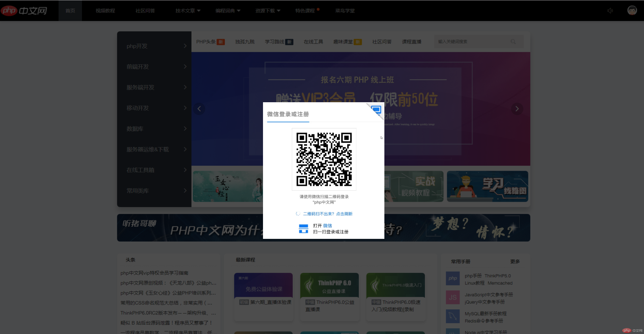Viewport: 644px width, 334px height.
Task: Click JavaScript中文参考手册 link
Action: (x=489, y=295)
